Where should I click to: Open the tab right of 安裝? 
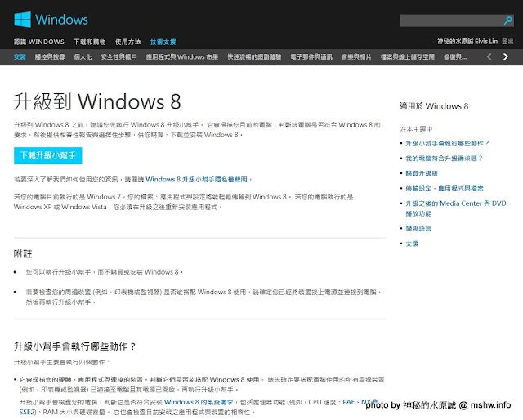point(50,56)
